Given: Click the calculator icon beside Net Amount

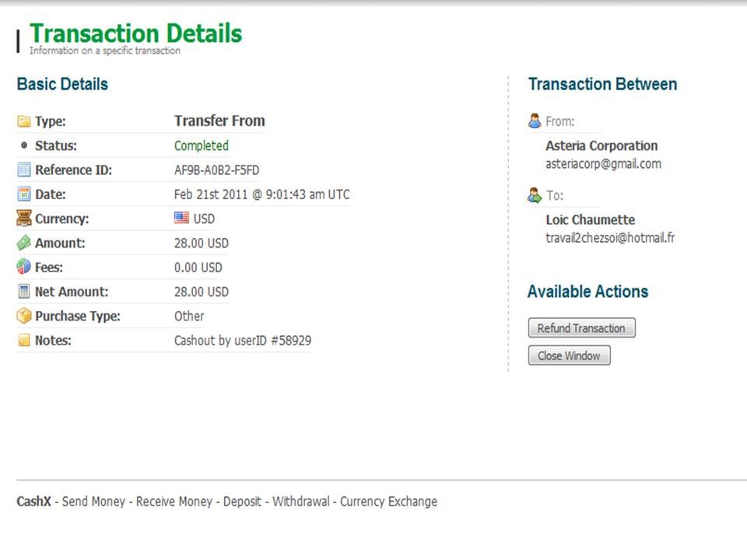Looking at the screenshot, I should click(x=24, y=291).
